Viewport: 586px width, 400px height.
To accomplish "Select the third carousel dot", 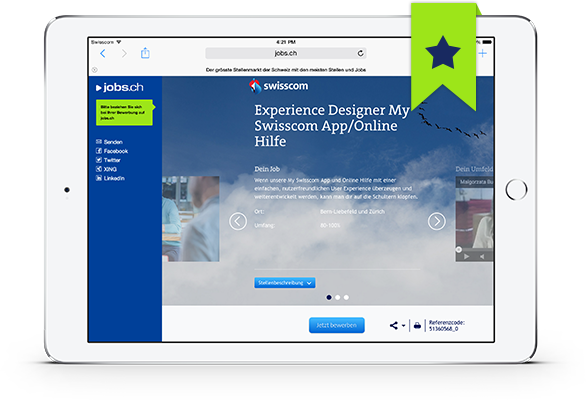I will point(346,298).
